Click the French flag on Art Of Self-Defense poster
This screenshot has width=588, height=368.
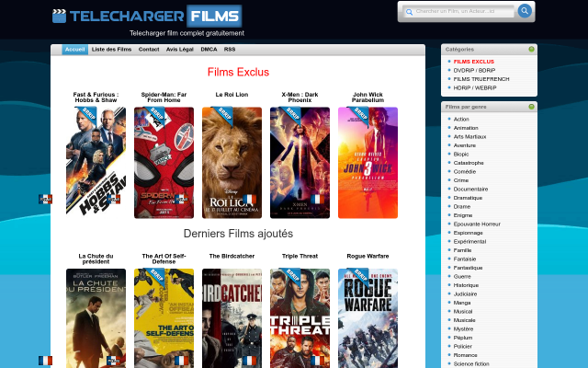click(x=182, y=361)
